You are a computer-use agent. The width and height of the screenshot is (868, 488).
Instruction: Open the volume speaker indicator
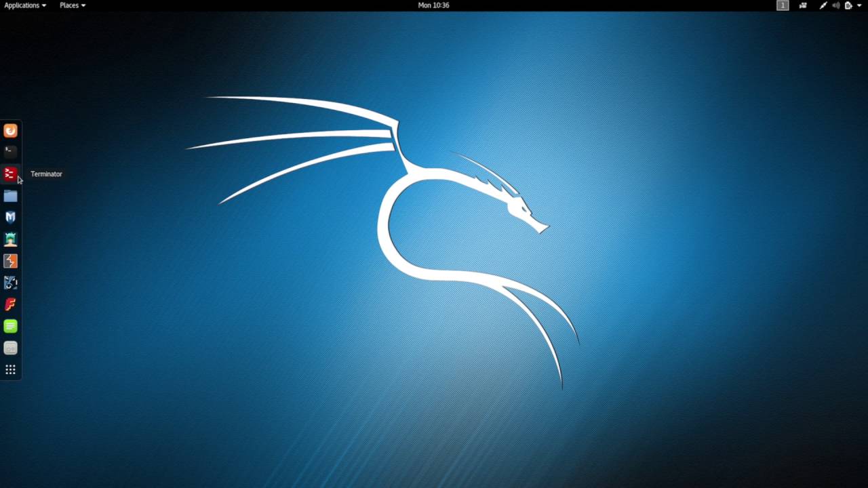pos(836,5)
